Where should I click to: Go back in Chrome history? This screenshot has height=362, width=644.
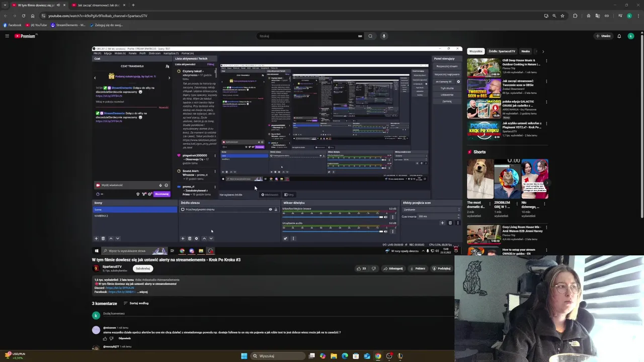(x=5, y=16)
